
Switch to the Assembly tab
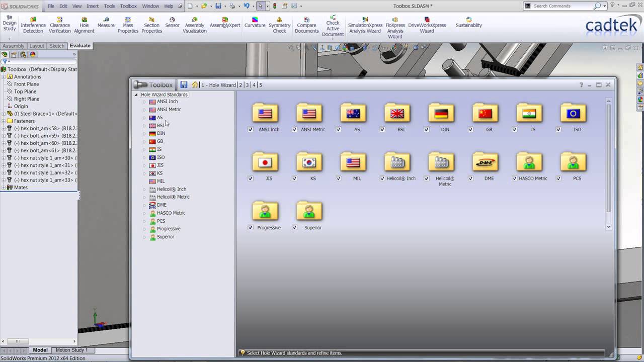(14, 46)
